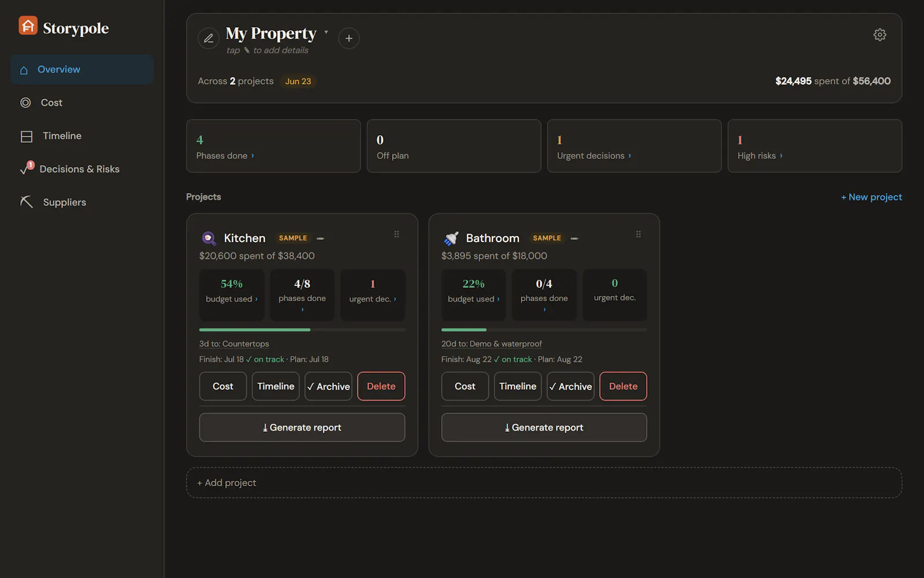The height and width of the screenshot is (578, 924).
Task: Click the Kitchen SAMPLE badge
Action: (293, 238)
